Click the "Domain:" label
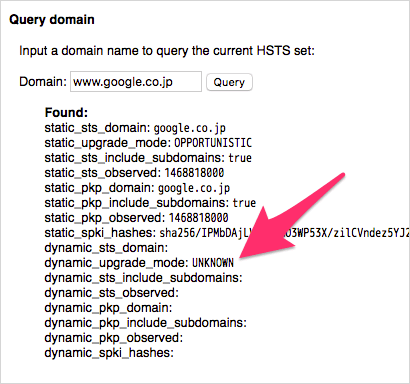This screenshot has height=384, width=410. (x=43, y=82)
